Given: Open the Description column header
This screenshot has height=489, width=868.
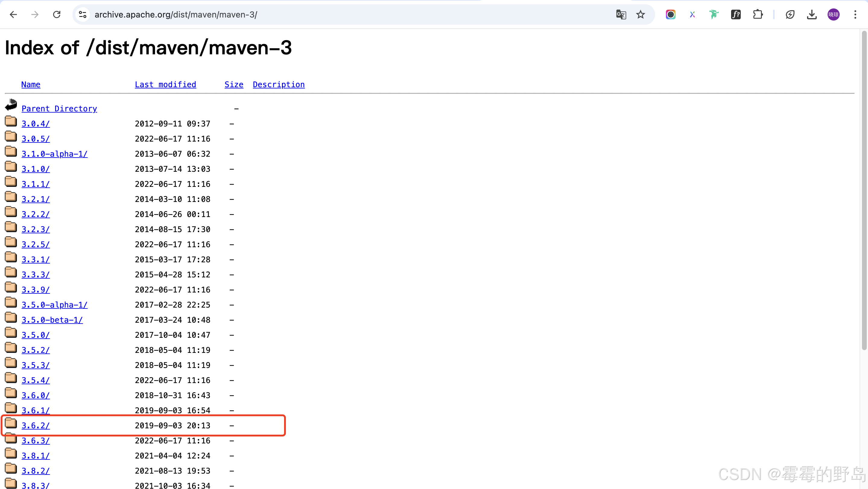Looking at the screenshot, I should coord(279,84).
